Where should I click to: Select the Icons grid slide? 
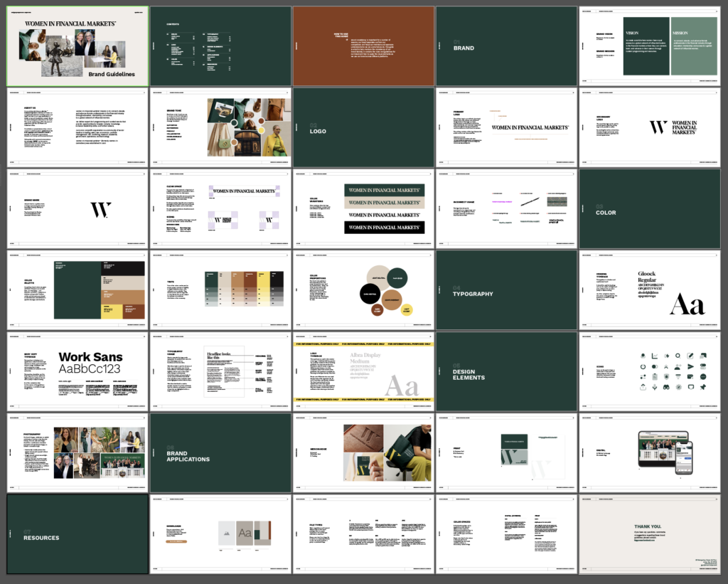[650, 371]
